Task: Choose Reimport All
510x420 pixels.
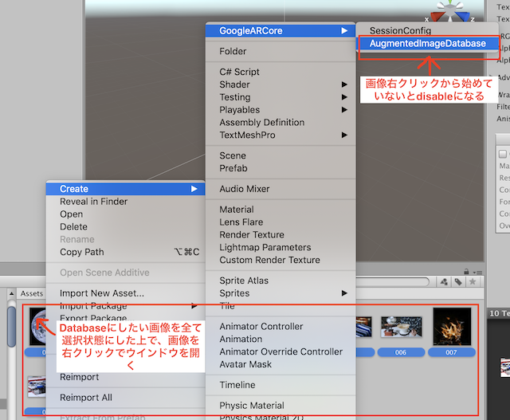Action: [x=126, y=398]
